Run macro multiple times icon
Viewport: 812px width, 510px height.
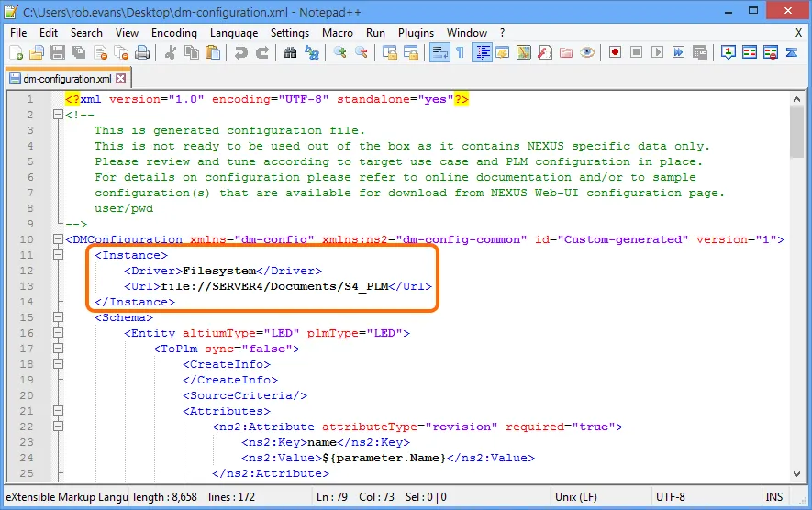678,52
